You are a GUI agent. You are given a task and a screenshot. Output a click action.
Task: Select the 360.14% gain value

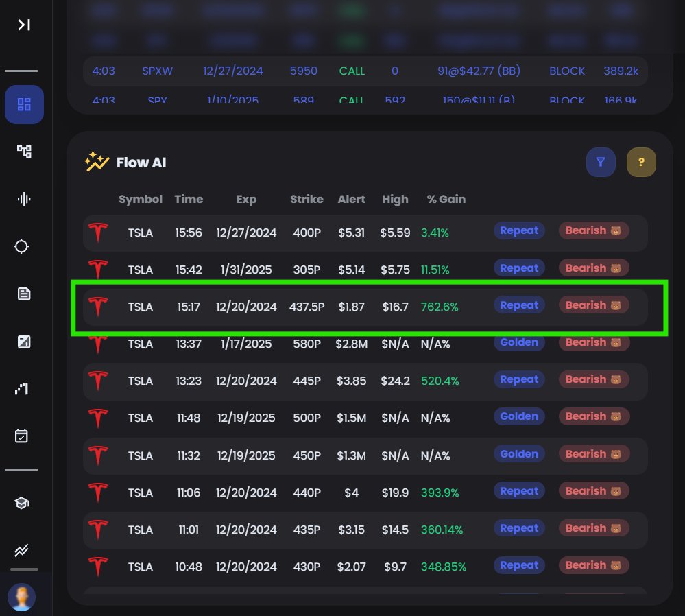click(442, 530)
